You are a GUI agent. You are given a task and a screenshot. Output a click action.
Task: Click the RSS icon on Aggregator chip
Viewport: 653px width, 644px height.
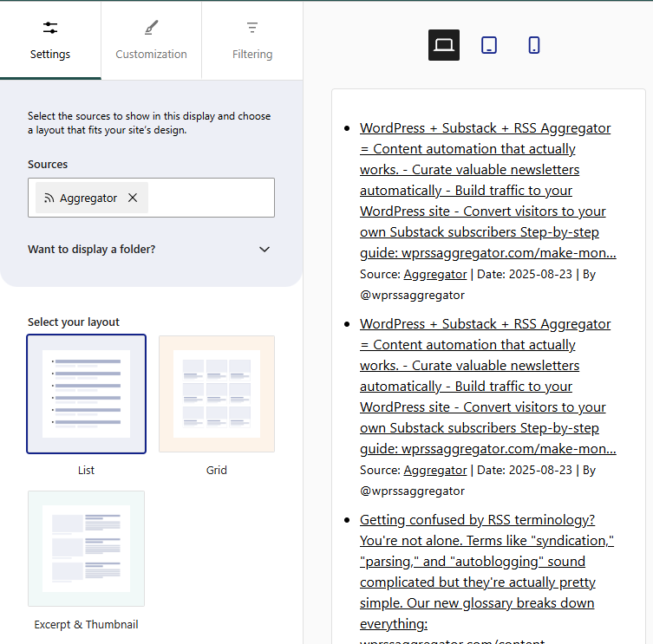pos(49,198)
